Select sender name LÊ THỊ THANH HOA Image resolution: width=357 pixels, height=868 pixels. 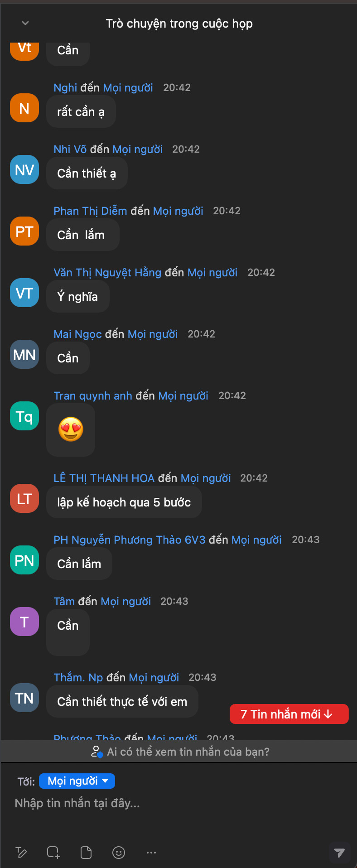(x=104, y=478)
